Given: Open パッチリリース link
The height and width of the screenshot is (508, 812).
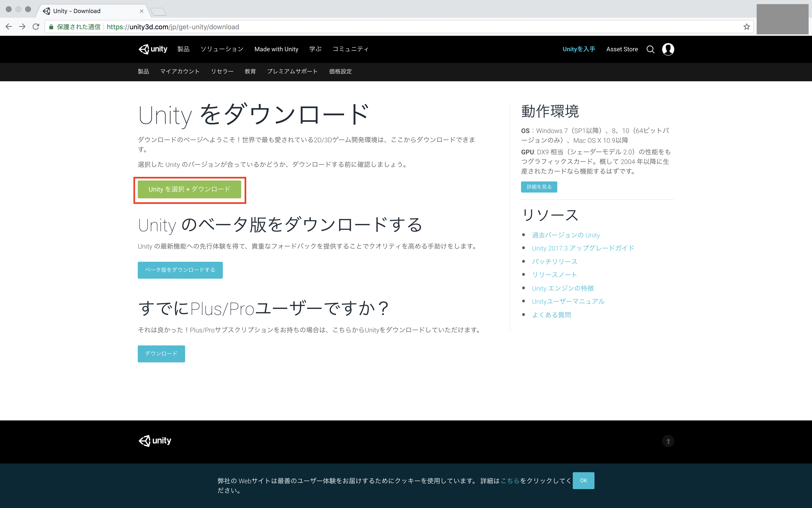Looking at the screenshot, I should (554, 261).
